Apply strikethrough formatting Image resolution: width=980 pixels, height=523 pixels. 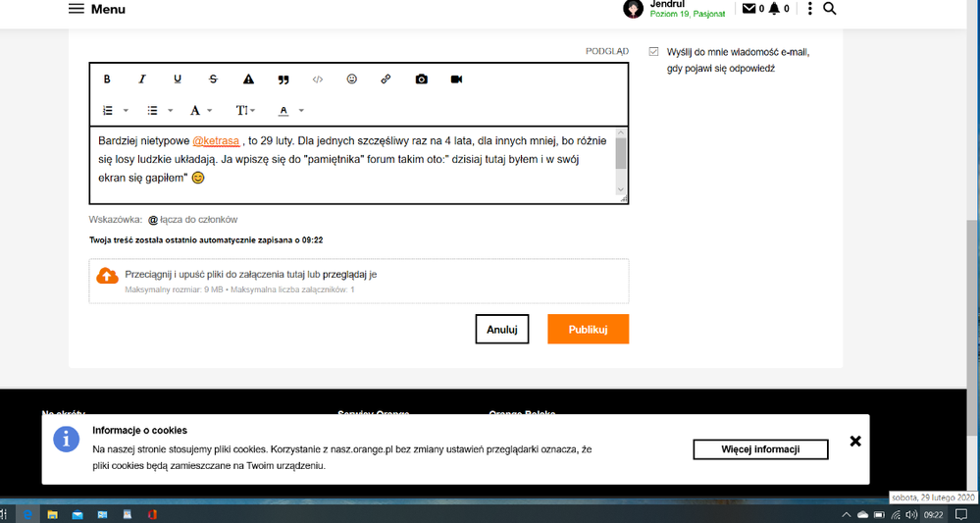click(x=213, y=79)
